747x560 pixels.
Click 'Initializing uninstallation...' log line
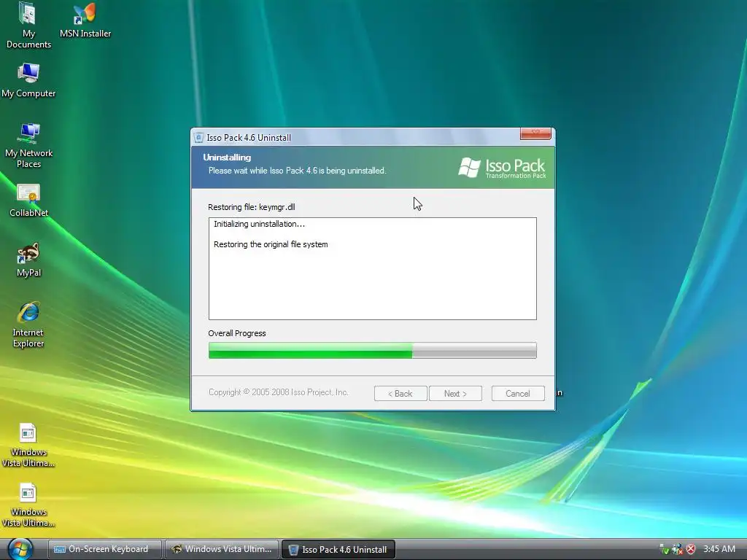coord(259,224)
